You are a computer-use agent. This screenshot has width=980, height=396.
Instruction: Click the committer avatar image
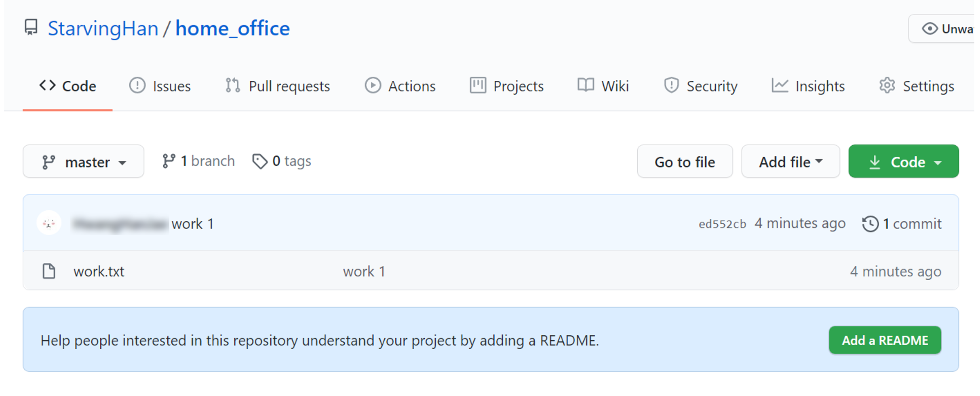coord(49,223)
